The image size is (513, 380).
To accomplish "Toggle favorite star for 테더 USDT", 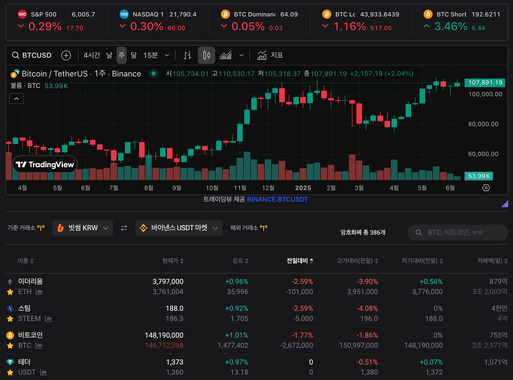I will pos(10,372).
